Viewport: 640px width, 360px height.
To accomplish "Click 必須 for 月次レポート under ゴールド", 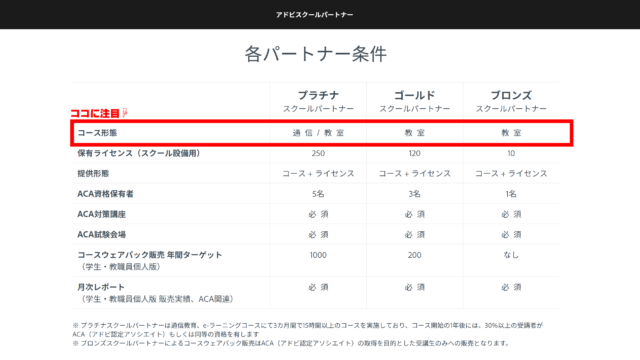I will click(415, 287).
